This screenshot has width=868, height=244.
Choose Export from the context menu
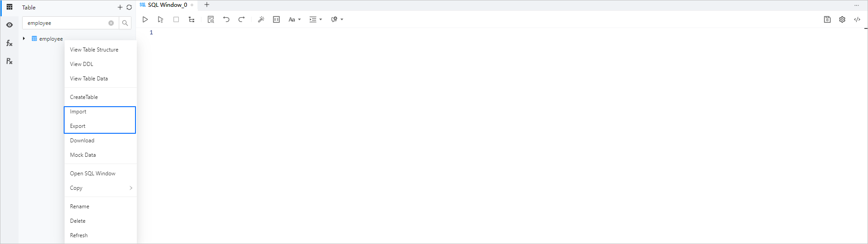[78, 126]
